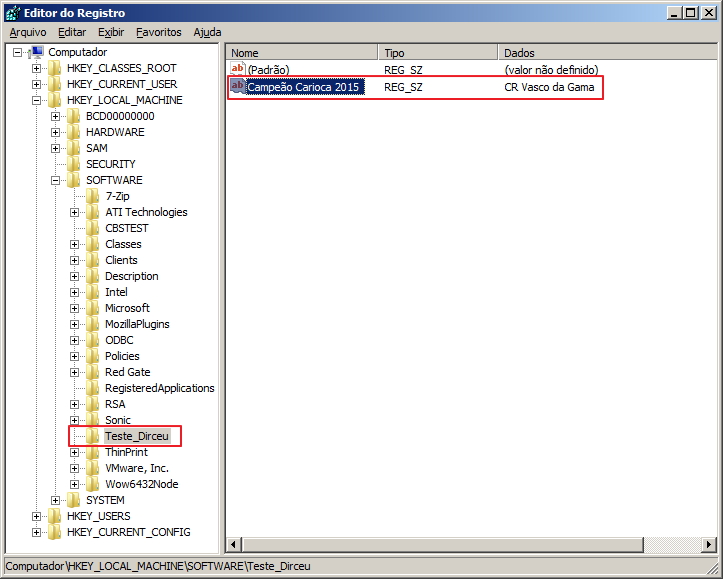Select the Campeão Carioca 2015 value name

(x=306, y=87)
